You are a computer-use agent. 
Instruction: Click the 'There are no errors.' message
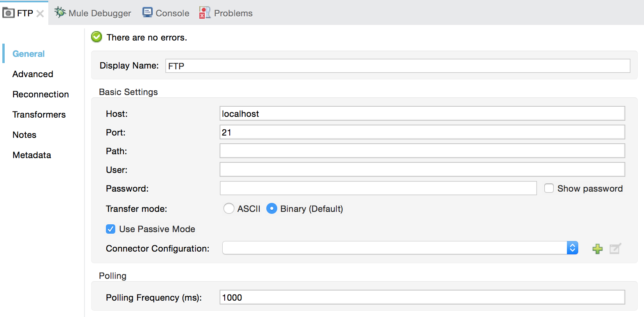(147, 37)
